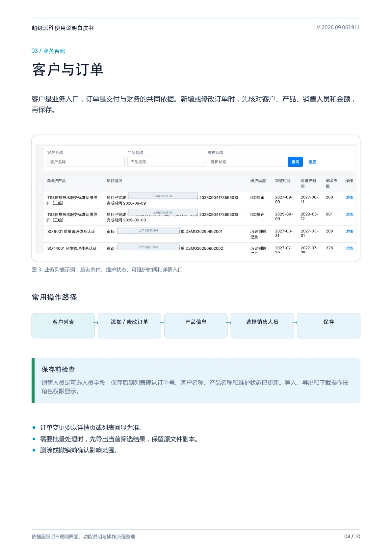Click the version text V 2026.09.061911

point(338,28)
